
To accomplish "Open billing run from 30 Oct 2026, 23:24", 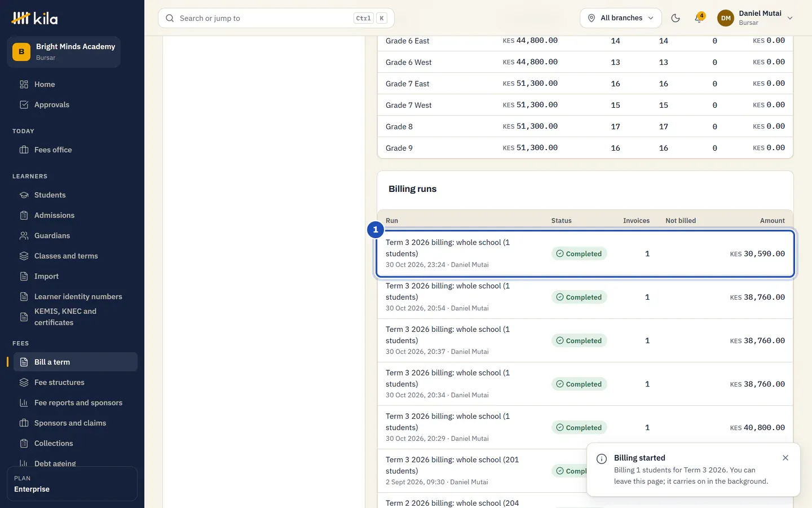I will pos(585,253).
